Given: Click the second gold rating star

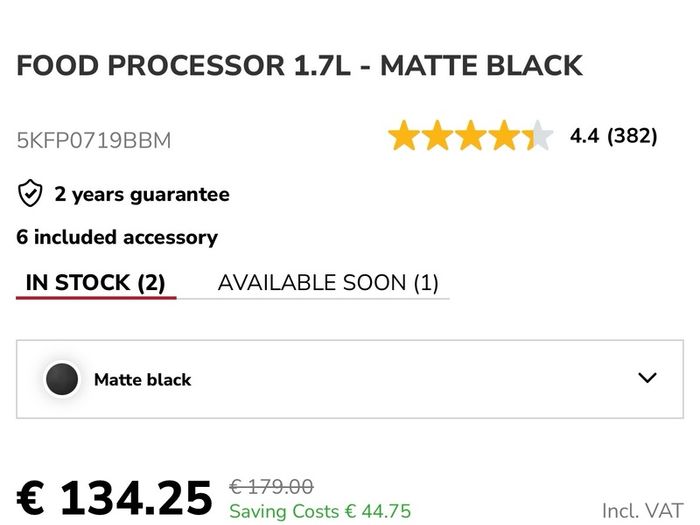Looking at the screenshot, I should click(x=438, y=135).
